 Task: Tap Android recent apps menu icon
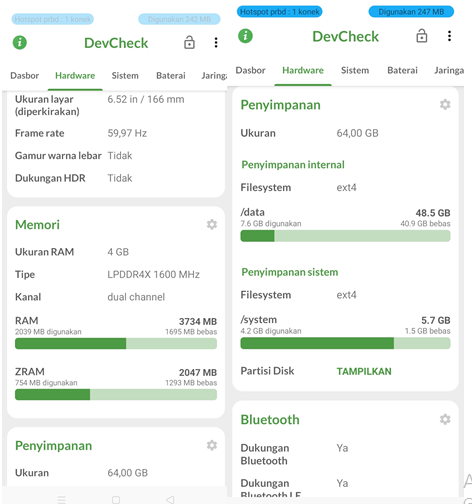click(61, 500)
